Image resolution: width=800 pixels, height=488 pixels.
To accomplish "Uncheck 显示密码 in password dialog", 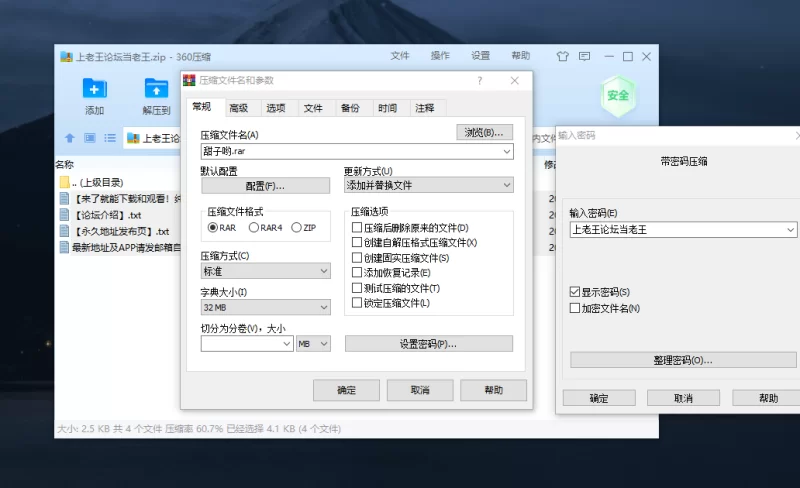I will [x=575, y=292].
